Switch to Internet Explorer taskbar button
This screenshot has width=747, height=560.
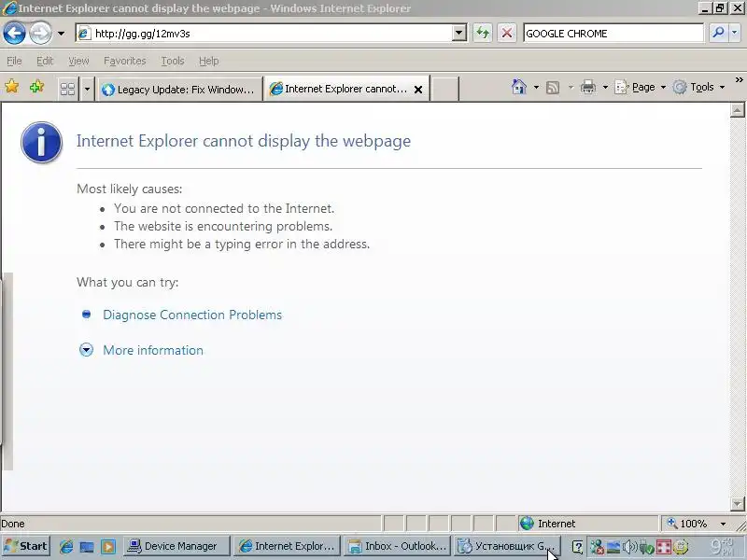click(x=288, y=546)
